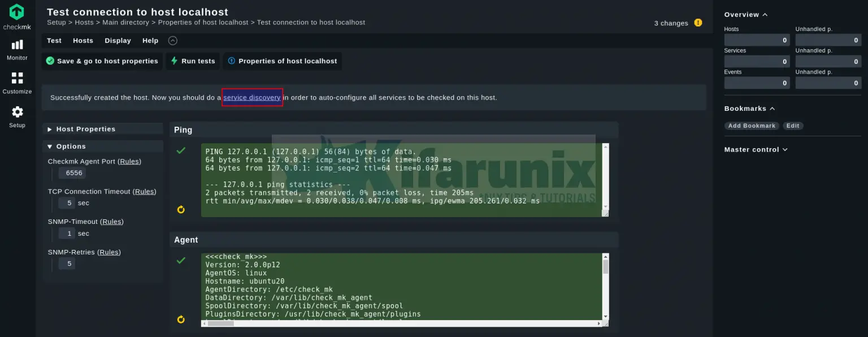Viewport: 868px width, 337px height.
Task: Click Add Bookmark in the Bookmarks snapin
Action: 752,126
